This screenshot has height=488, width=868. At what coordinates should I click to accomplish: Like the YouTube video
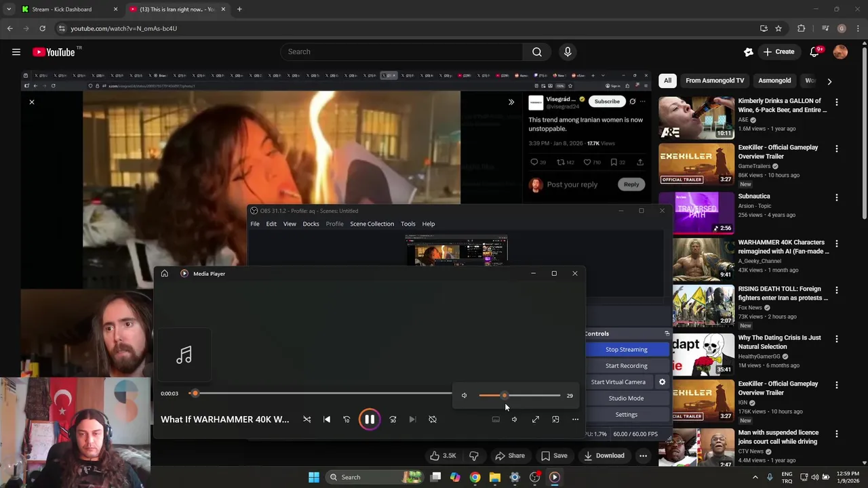point(441,456)
